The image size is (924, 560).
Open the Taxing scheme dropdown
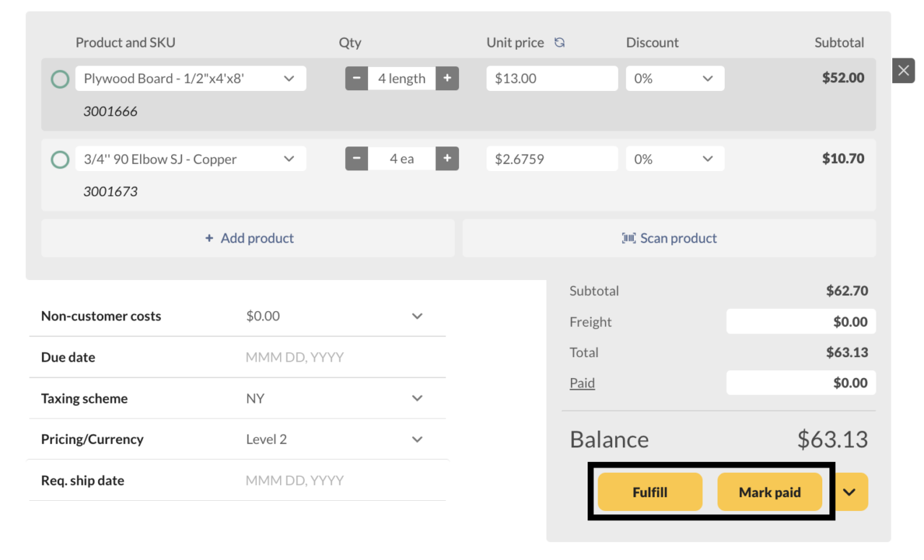coord(417,398)
